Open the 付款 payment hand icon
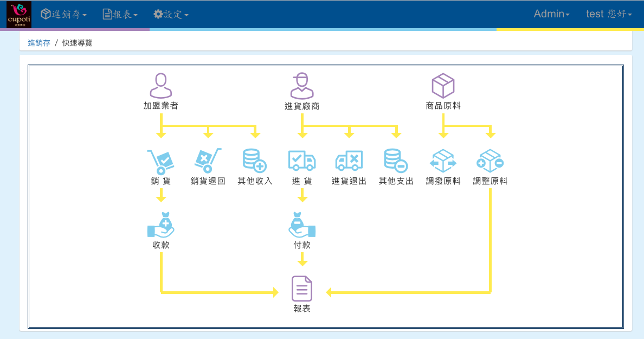Image resolution: width=644 pixels, height=339 pixels. click(x=302, y=225)
